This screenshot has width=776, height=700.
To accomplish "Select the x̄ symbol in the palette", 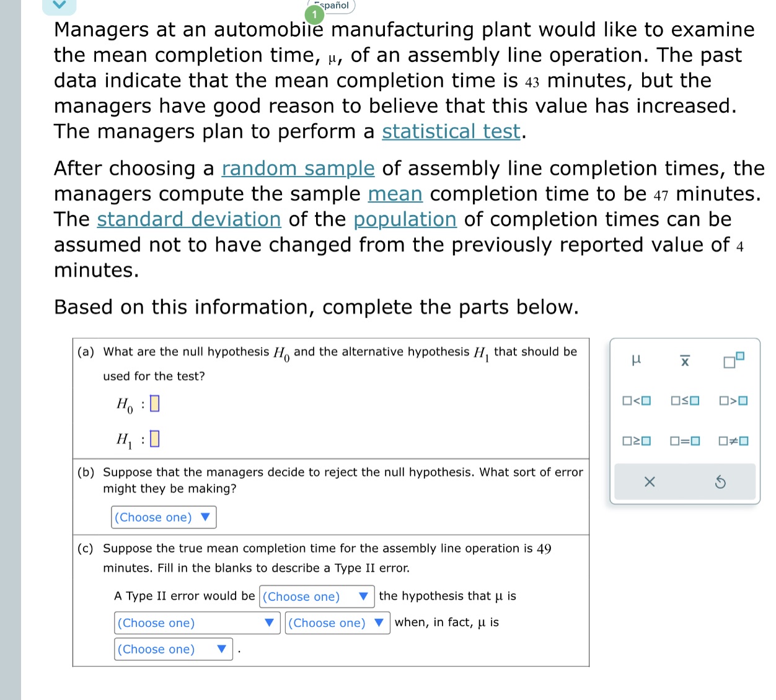I will click(684, 361).
